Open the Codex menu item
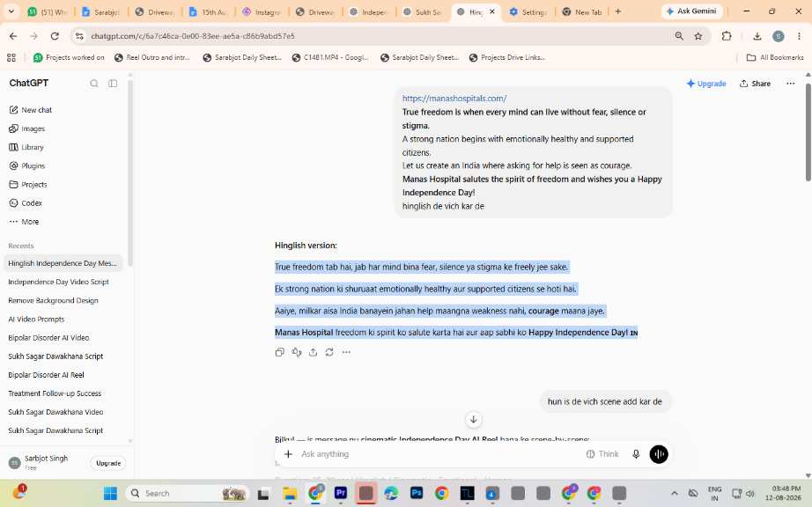The height and width of the screenshot is (507, 812). (x=26, y=202)
